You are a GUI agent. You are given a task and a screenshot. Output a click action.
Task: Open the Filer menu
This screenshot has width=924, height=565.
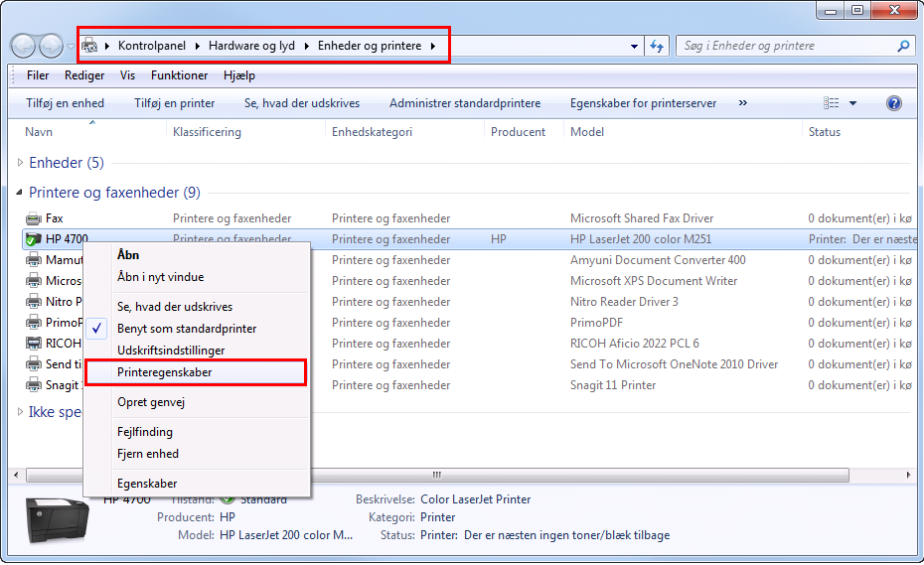(x=38, y=75)
